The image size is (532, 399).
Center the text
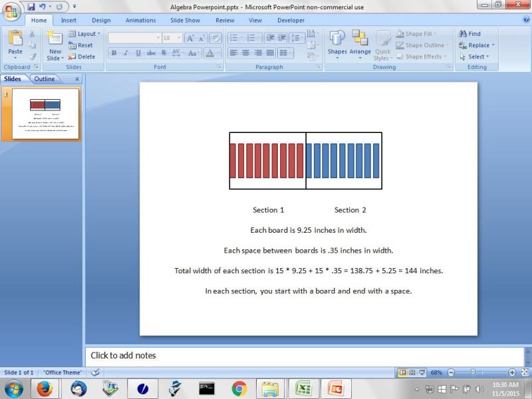pos(245,53)
